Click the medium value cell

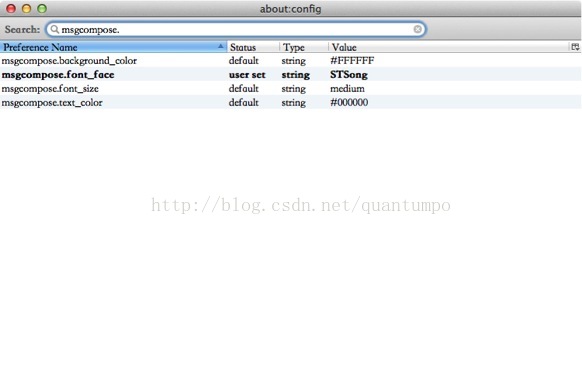coord(347,89)
